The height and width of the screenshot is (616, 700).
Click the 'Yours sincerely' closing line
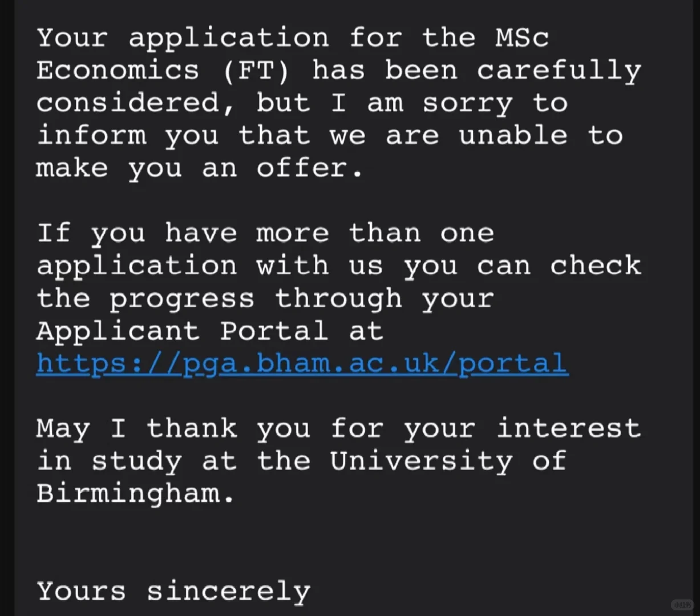[173, 591]
